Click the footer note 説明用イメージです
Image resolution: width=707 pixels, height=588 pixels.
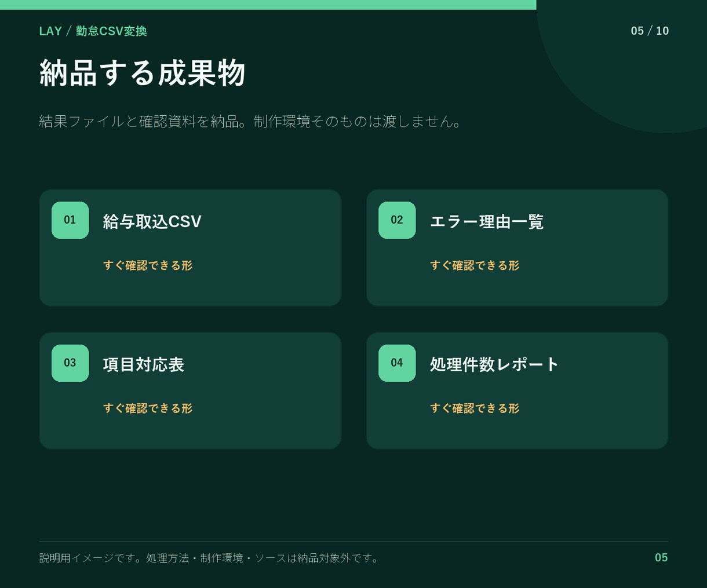209,558
